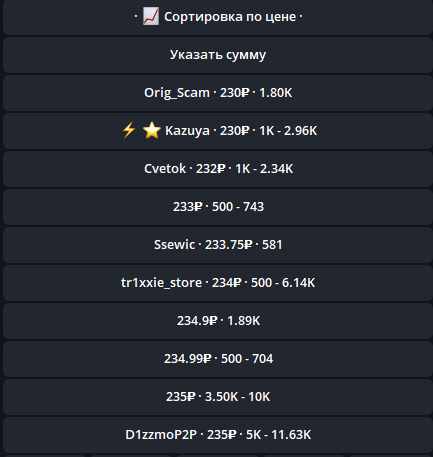This screenshot has width=433, height=457.
Task: Click the D1zzmoP2P seller name text
Action: (161, 435)
